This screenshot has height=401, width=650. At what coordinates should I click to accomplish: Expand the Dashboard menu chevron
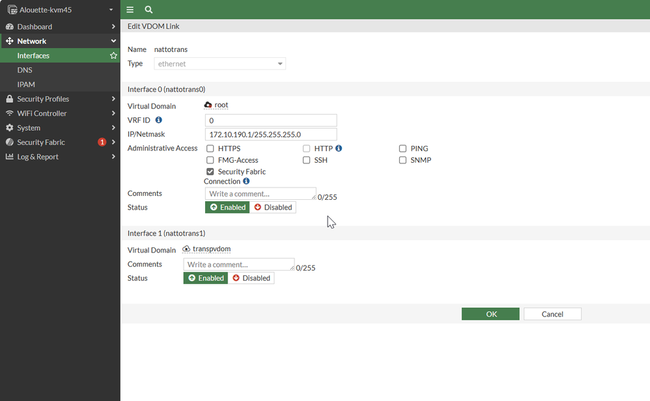pyautogui.click(x=113, y=27)
